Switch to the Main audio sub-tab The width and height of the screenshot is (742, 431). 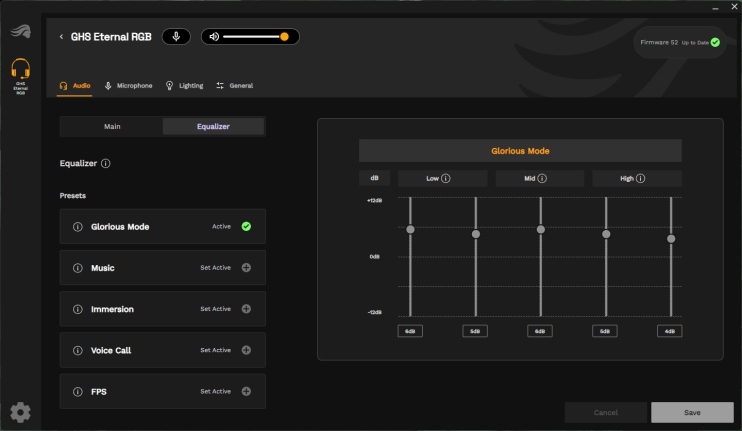click(112, 126)
